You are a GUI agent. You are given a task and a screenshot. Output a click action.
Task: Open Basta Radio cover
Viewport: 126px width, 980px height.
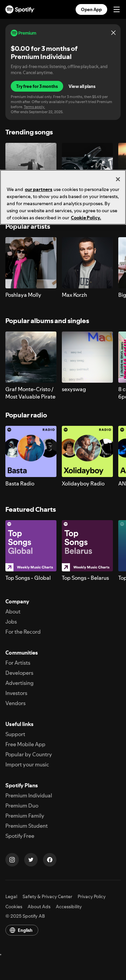pyautogui.click(x=31, y=451)
